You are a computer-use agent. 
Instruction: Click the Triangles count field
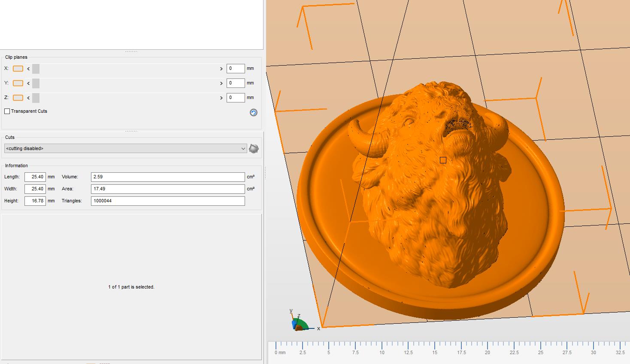tap(167, 201)
